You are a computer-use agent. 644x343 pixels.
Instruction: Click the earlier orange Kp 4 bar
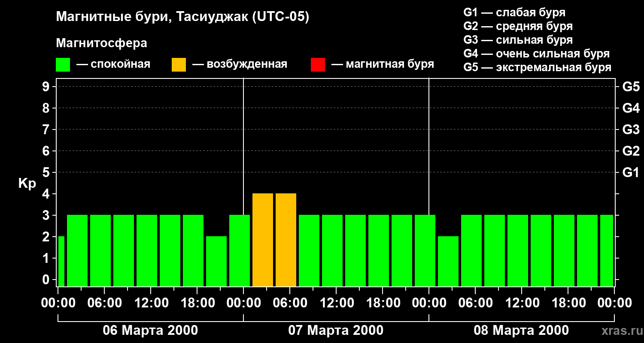click(263, 240)
